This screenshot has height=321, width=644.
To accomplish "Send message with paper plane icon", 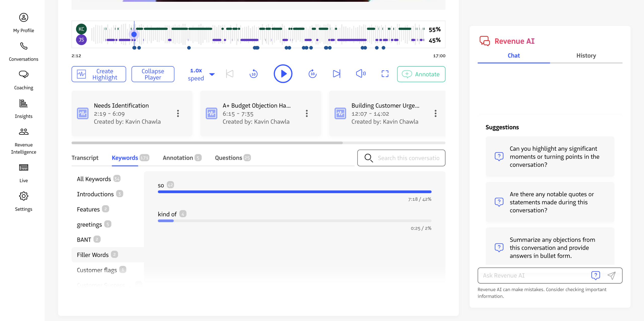I will [x=612, y=276].
